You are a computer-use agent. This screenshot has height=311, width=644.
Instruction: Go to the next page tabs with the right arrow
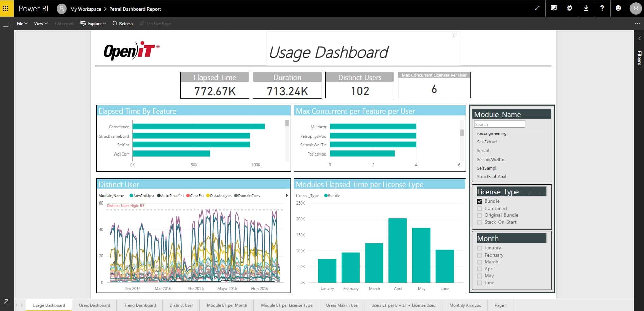tap(22, 305)
